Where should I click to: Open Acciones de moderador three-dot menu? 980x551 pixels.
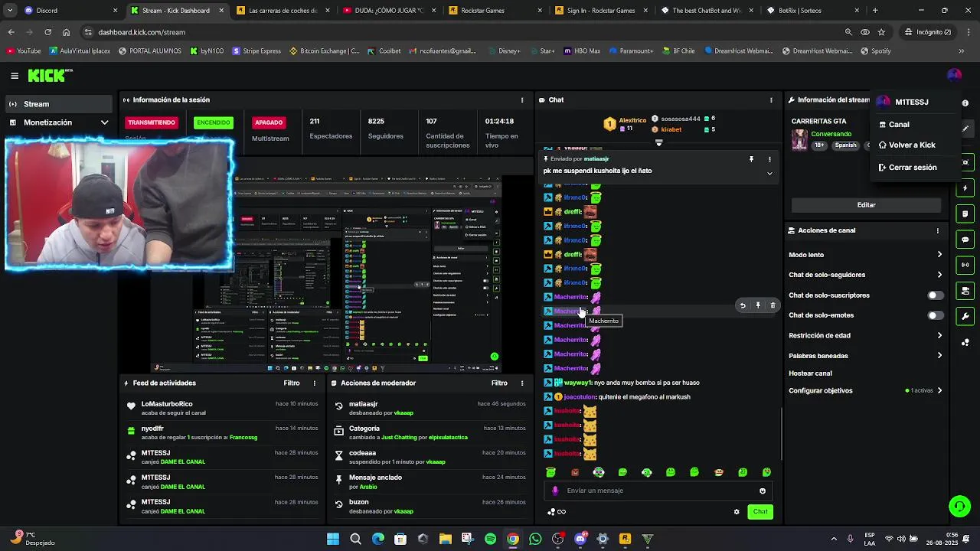[522, 383]
